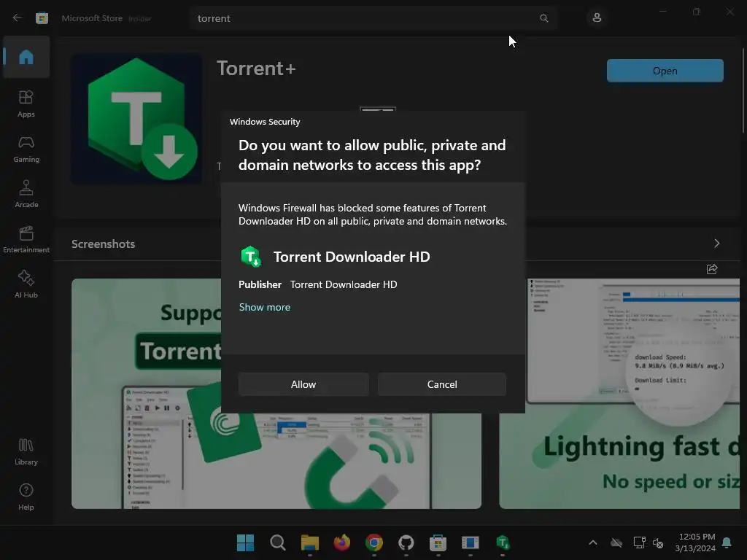This screenshot has width=747, height=560.
Task: Open File Explorer from taskbar
Action: click(309, 542)
